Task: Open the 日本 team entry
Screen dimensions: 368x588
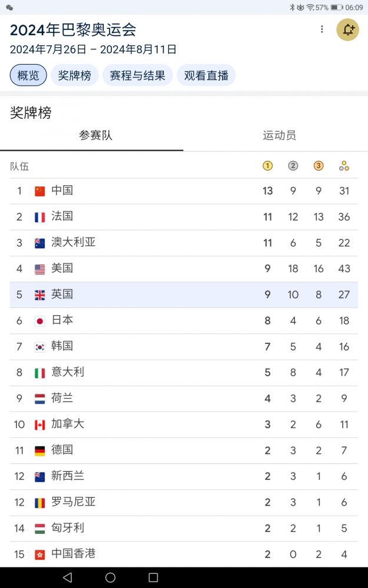Action: 184,320
